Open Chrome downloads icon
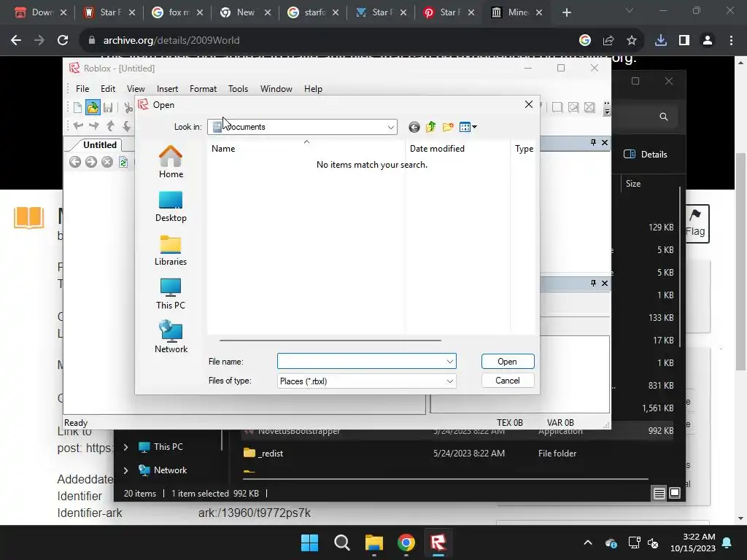The image size is (747, 560). (661, 41)
